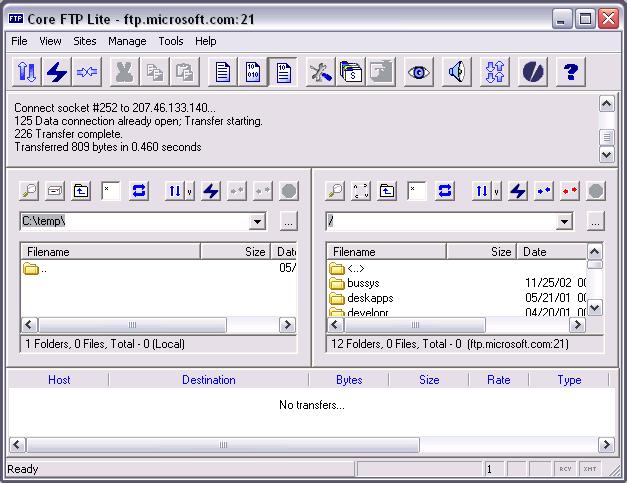Click the local browse "..." button
This screenshot has width=627, height=483.
[288, 222]
